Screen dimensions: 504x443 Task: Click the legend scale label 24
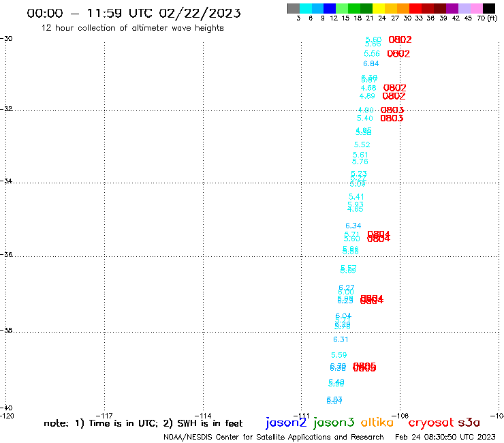pos(382,18)
